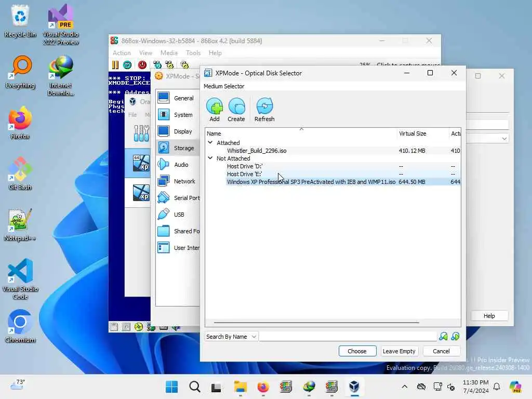The image size is (532, 399).
Task: Sort list by Virtual Size column
Action: (423, 134)
